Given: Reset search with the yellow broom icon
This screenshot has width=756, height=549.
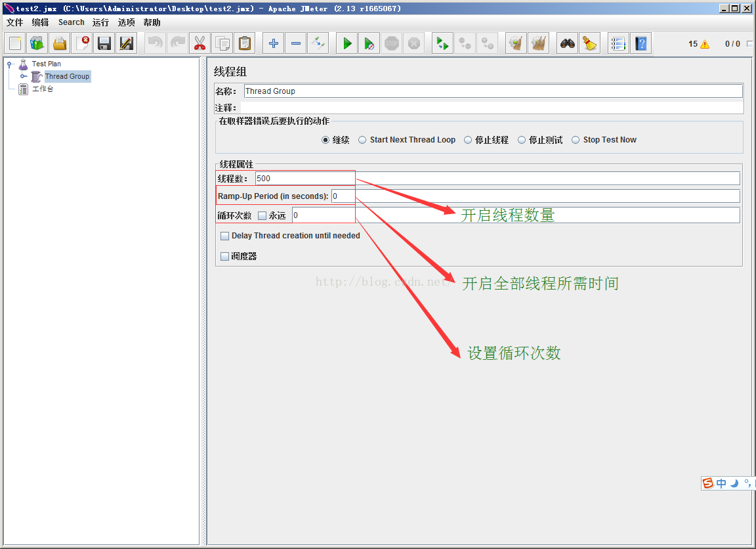Looking at the screenshot, I should tap(590, 43).
